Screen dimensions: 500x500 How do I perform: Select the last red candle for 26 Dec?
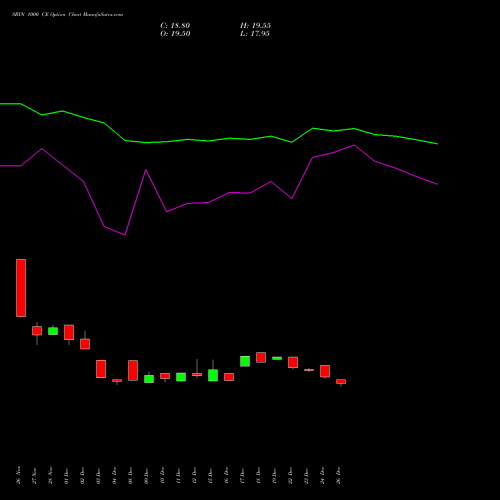point(341,382)
